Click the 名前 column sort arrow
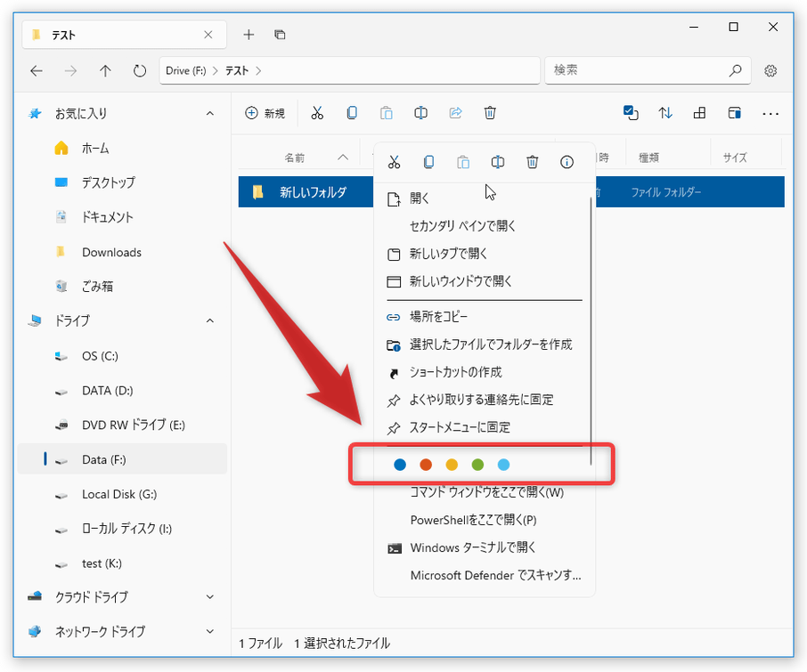 point(343,158)
